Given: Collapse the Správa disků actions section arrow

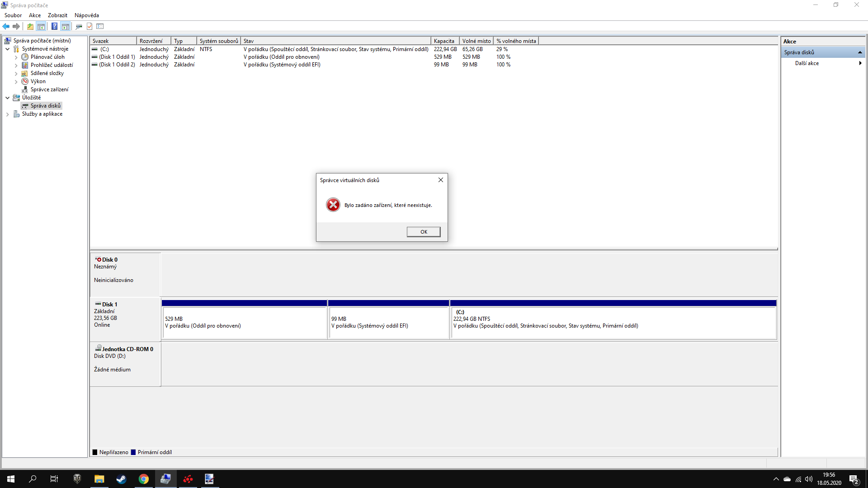Looking at the screenshot, I should point(860,52).
